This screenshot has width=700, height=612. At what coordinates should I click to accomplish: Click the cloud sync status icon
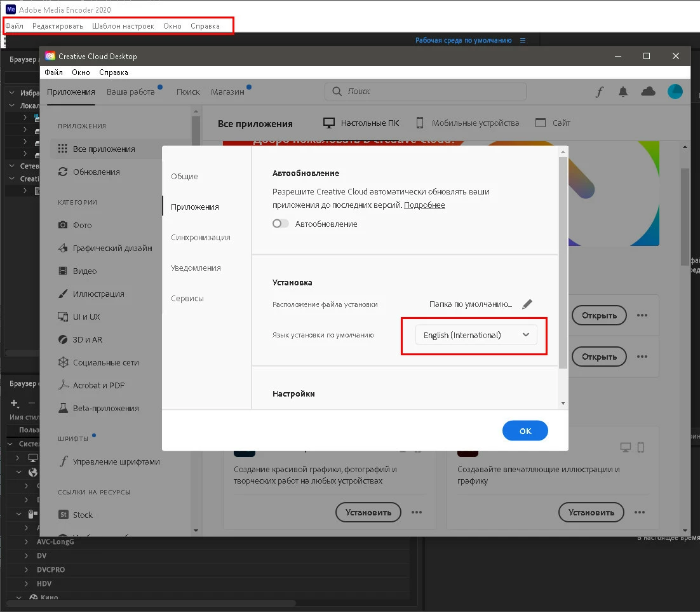pos(648,92)
